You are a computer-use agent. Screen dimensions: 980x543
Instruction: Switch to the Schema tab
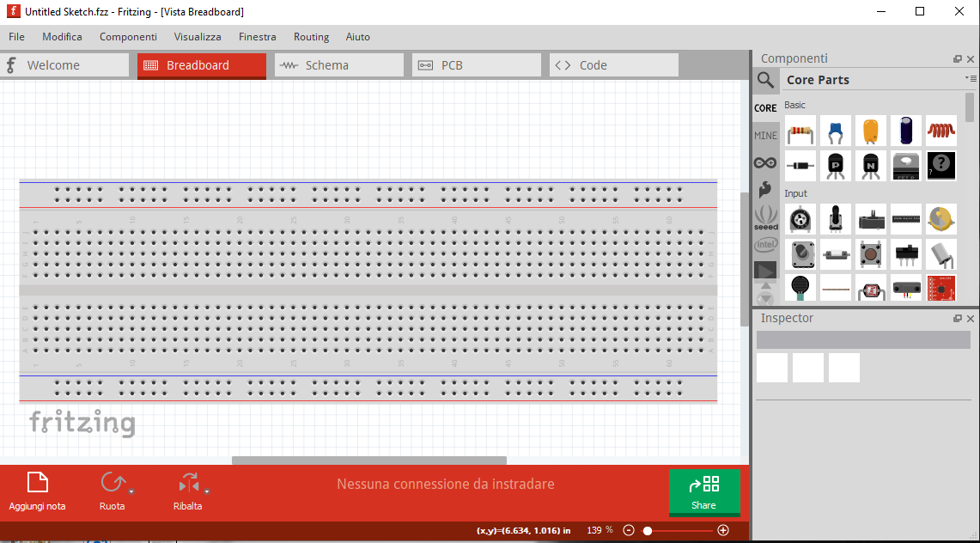[x=338, y=65]
